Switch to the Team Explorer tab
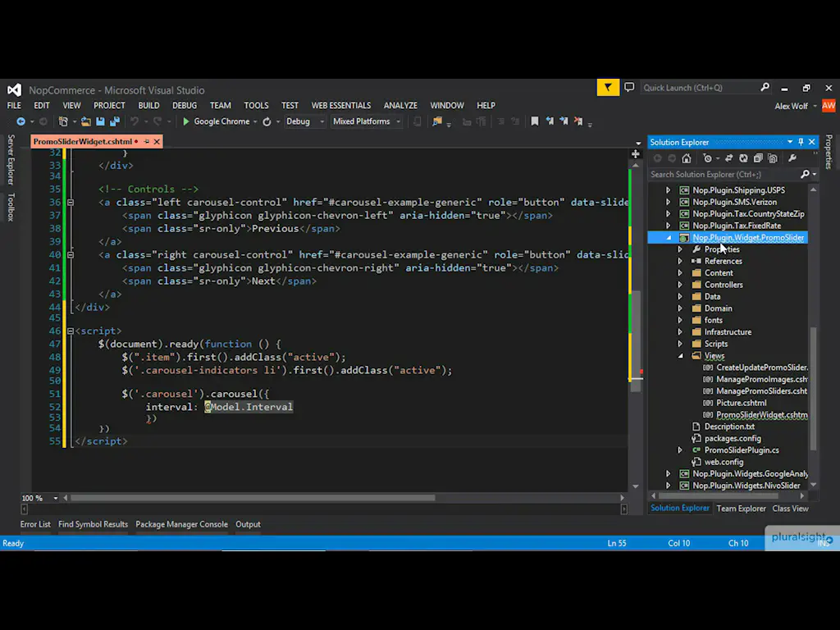Screen dimensions: 840x630 tap(741, 509)
